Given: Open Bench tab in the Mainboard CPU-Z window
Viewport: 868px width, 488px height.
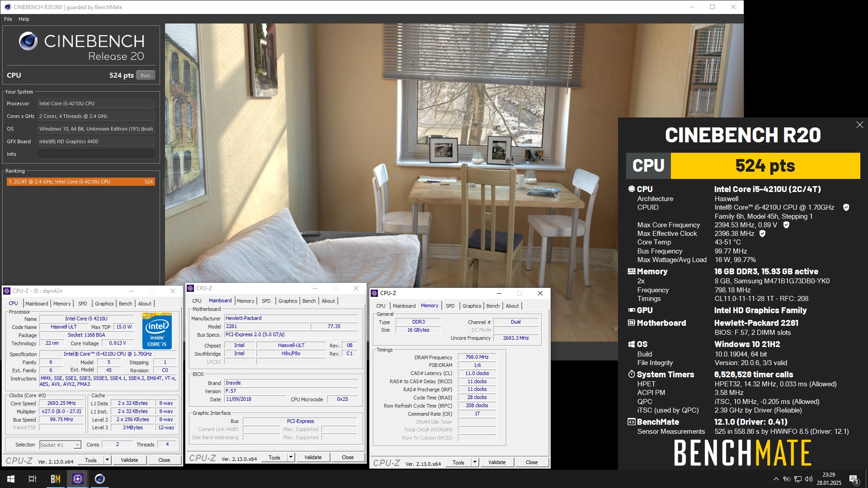Looking at the screenshot, I should coord(309,301).
